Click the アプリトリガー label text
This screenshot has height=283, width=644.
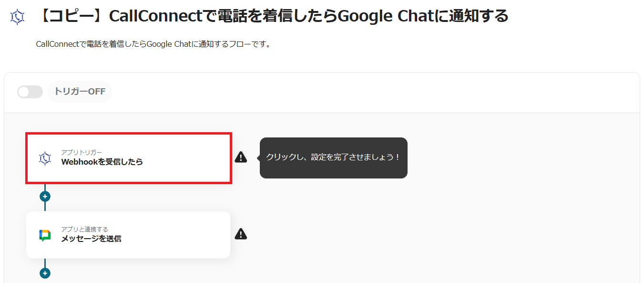[82, 153]
